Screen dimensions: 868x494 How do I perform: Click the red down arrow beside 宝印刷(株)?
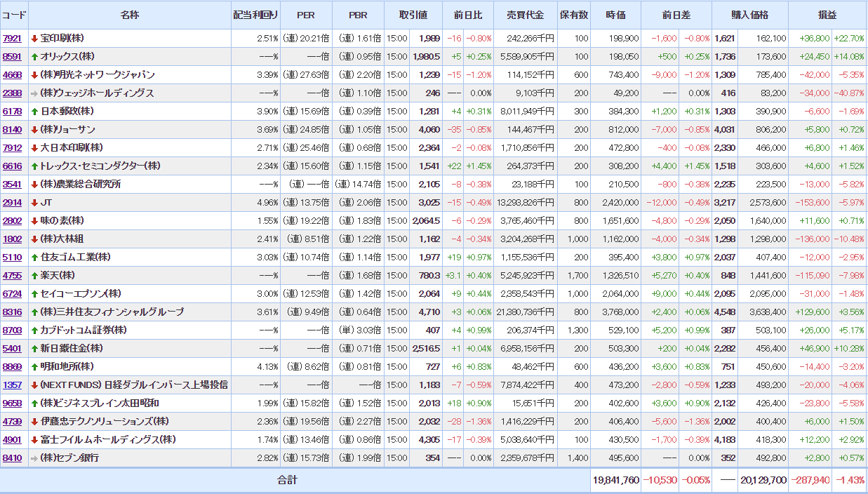point(34,38)
